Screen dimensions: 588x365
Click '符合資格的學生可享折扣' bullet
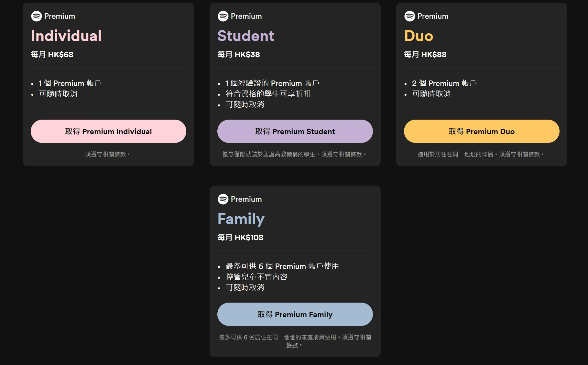268,94
